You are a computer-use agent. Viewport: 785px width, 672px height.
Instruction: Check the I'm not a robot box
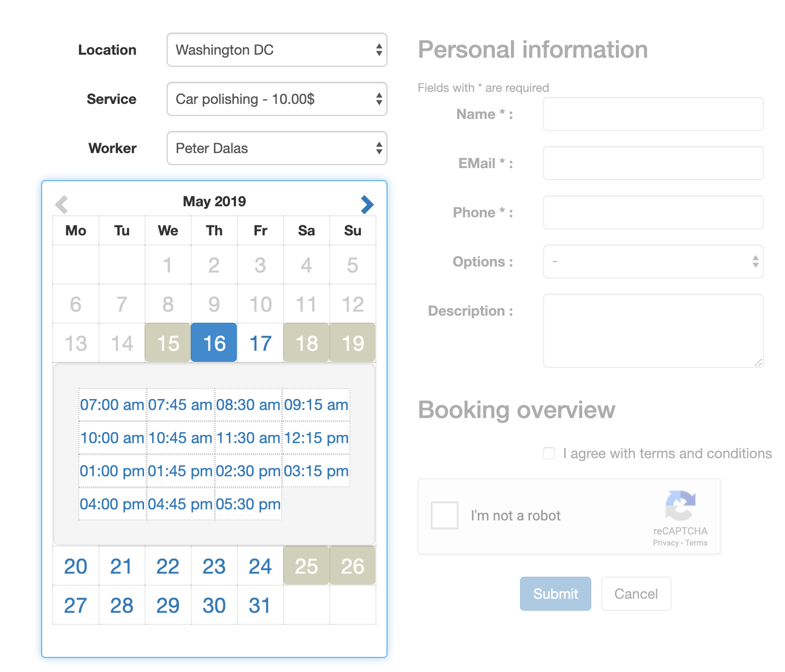444,515
